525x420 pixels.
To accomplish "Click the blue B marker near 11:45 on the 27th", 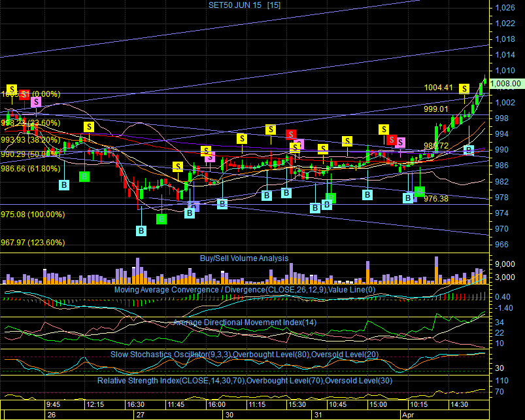I will pyautogui.click(x=194, y=206).
